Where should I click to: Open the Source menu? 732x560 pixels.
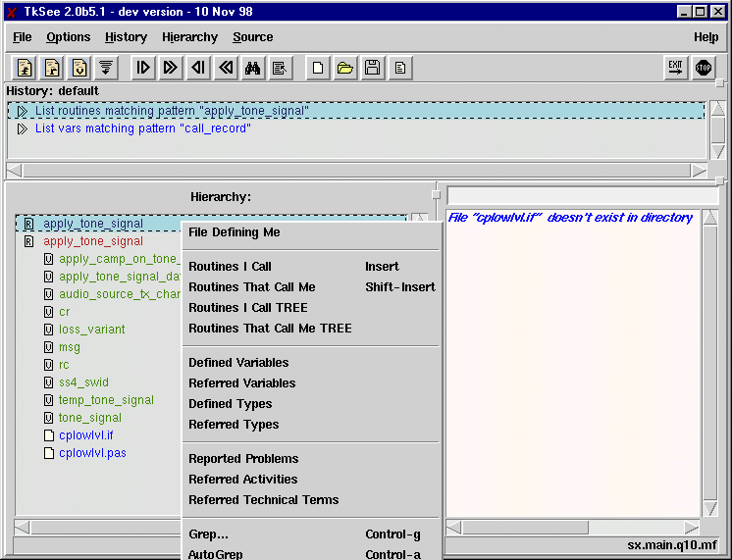pyautogui.click(x=253, y=37)
